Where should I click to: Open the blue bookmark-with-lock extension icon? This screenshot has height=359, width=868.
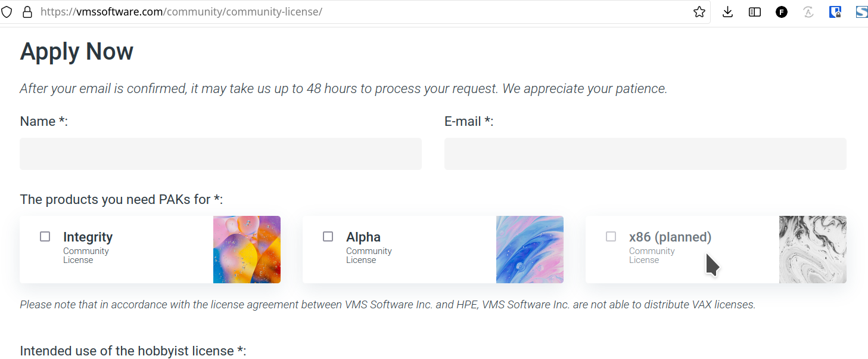click(x=835, y=12)
